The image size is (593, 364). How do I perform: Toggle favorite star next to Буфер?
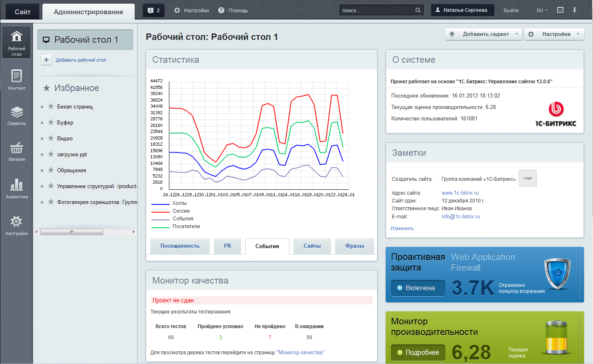[x=51, y=122]
